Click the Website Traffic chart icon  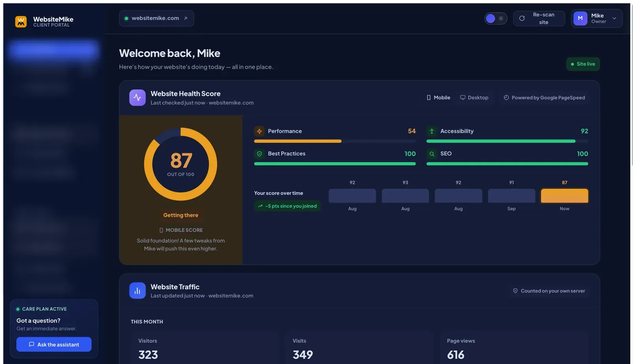(137, 291)
